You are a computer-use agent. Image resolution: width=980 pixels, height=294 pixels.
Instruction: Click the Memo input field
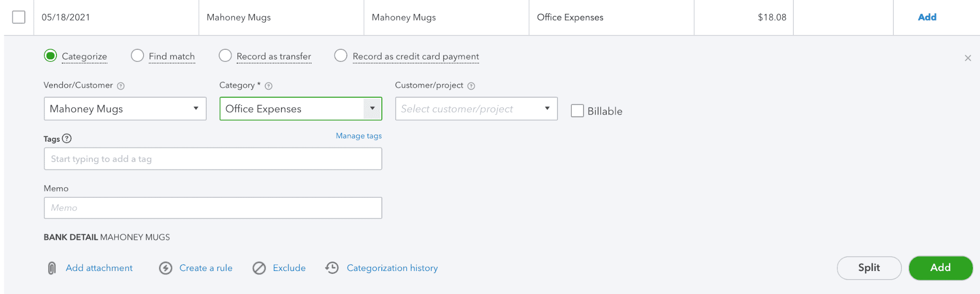coord(213,208)
